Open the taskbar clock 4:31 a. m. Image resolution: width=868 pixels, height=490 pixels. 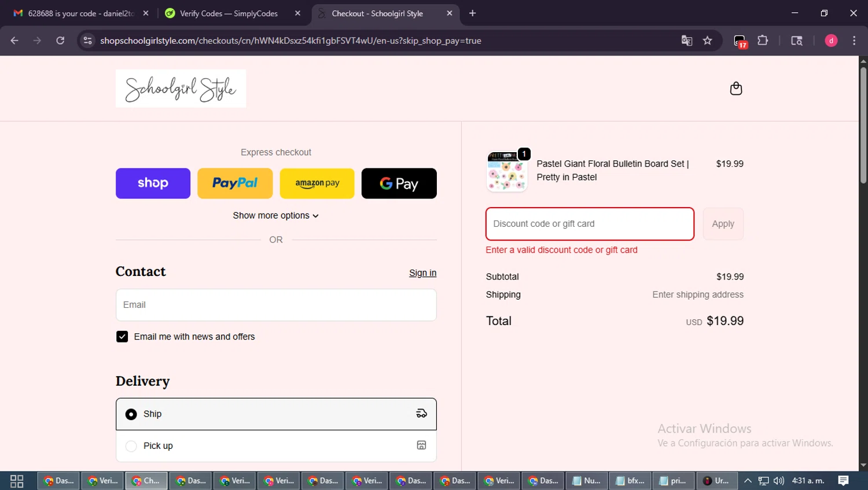pyautogui.click(x=808, y=481)
